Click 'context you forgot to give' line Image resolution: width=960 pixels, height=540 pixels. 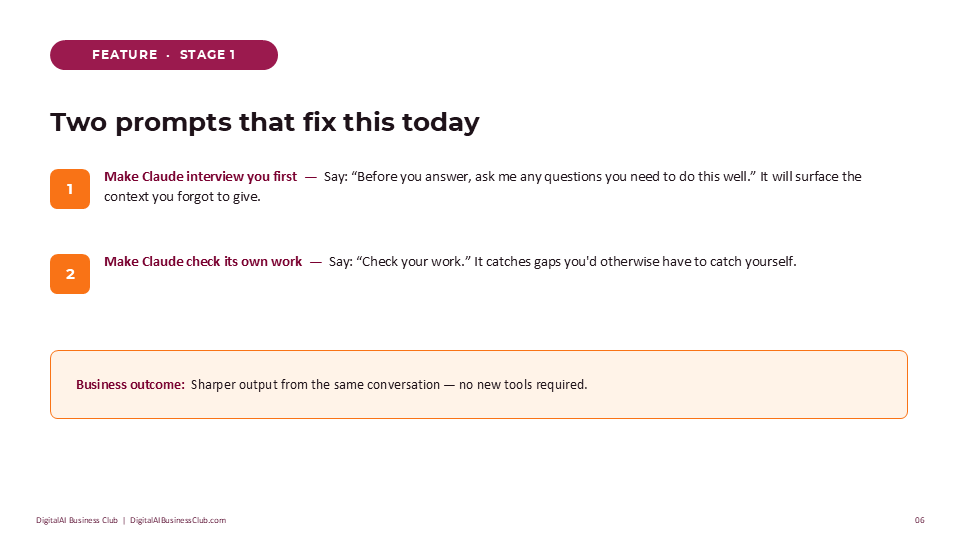[x=182, y=197]
